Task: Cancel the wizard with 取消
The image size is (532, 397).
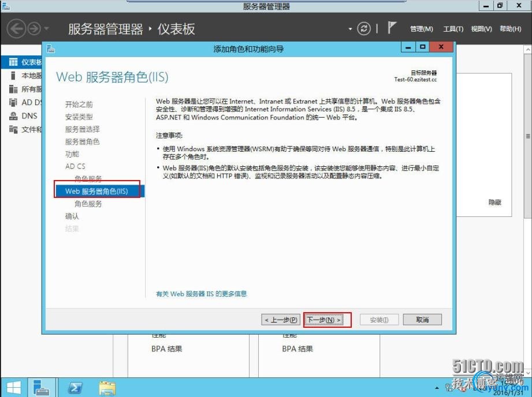Action: (x=422, y=320)
